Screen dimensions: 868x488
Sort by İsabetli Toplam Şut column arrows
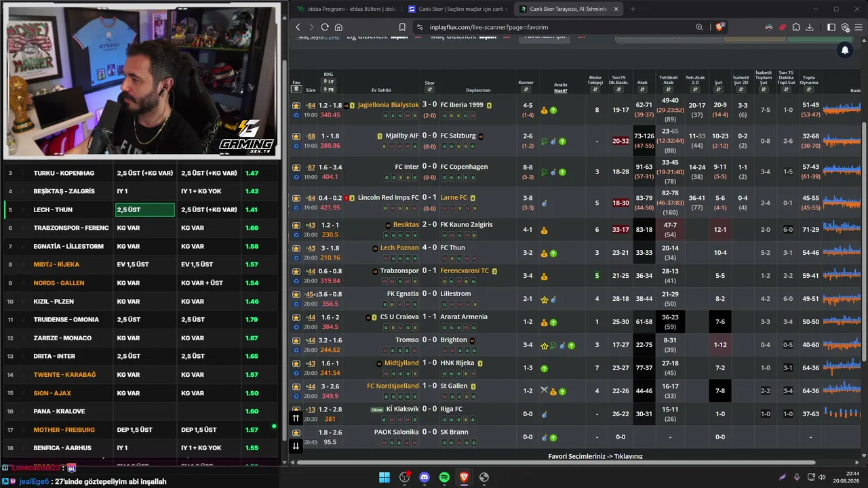[764, 89]
